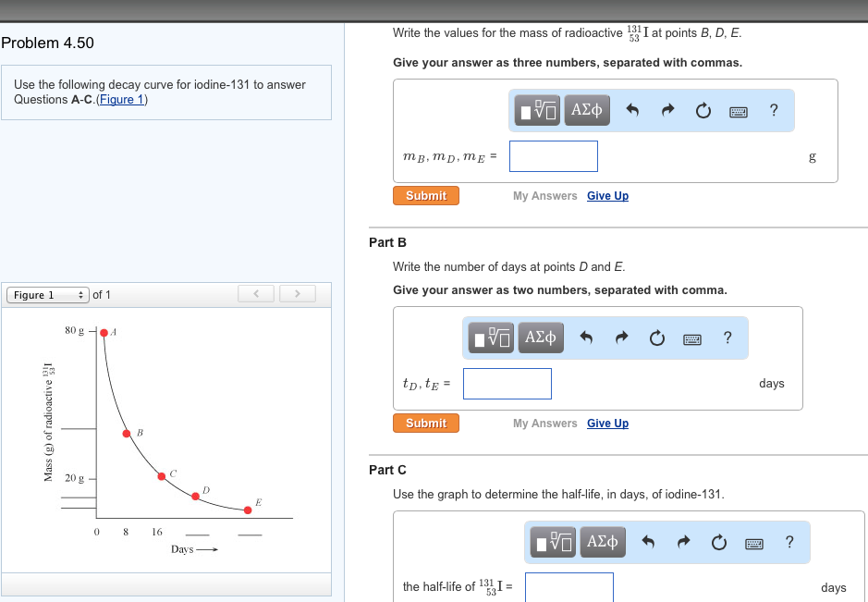The width and height of the screenshot is (868, 602).
Task: Open Greek symbols button in Part B toolbar
Action: (541, 338)
